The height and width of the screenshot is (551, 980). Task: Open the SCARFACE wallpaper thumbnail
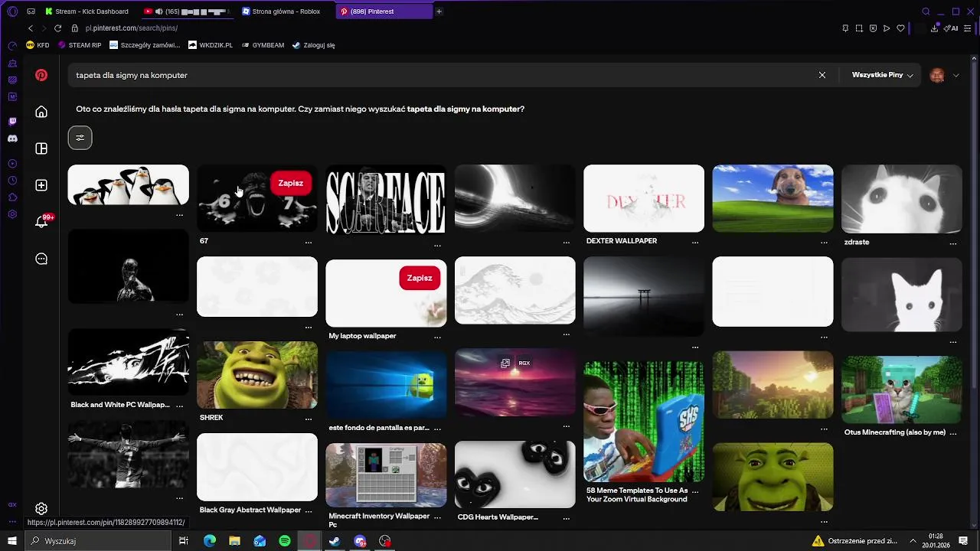pyautogui.click(x=386, y=199)
